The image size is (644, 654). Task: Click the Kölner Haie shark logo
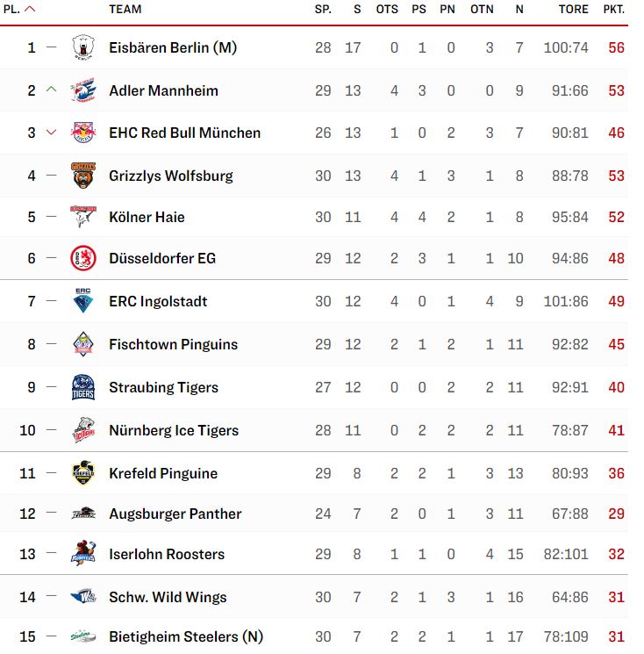[x=83, y=217]
